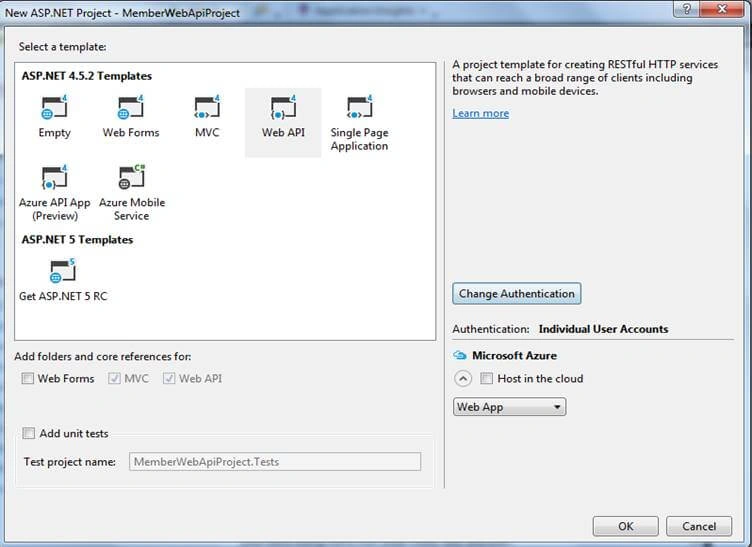Dismiss dialog with Cancel button
752x547 pixels.
(699, 526)
